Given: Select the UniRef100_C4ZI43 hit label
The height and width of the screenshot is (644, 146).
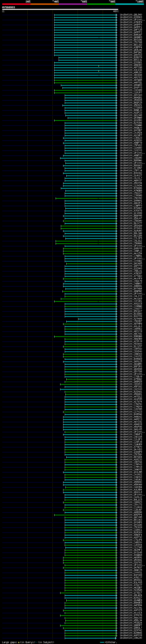Looking at the screenshot, I should [x=131, y=389].
